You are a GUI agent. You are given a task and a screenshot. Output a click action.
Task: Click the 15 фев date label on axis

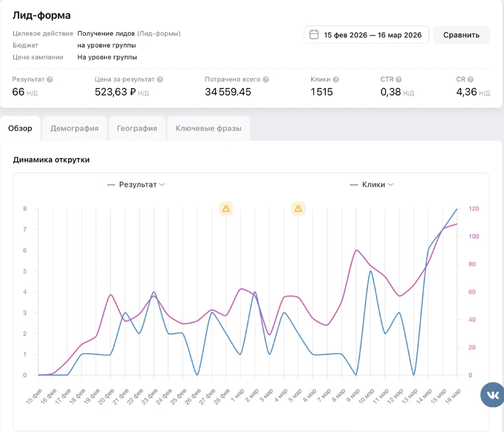[x=34, y=396]
